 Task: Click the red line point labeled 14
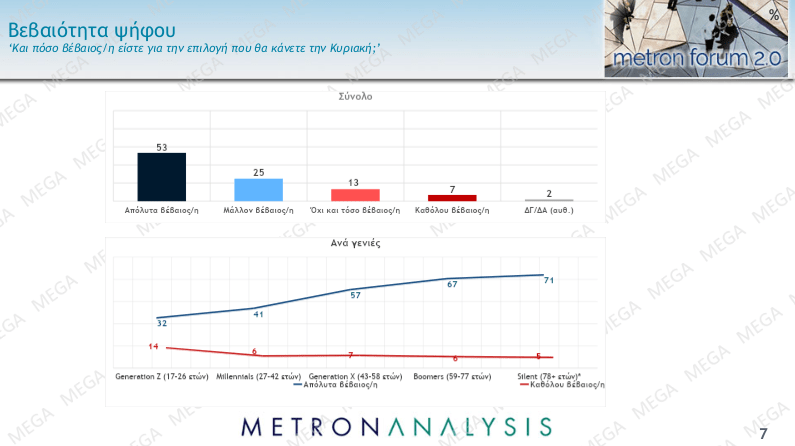166,347
